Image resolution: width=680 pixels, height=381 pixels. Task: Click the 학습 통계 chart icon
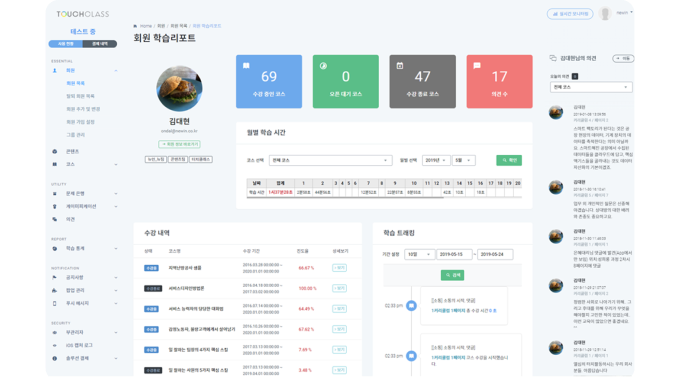[55, 248]
